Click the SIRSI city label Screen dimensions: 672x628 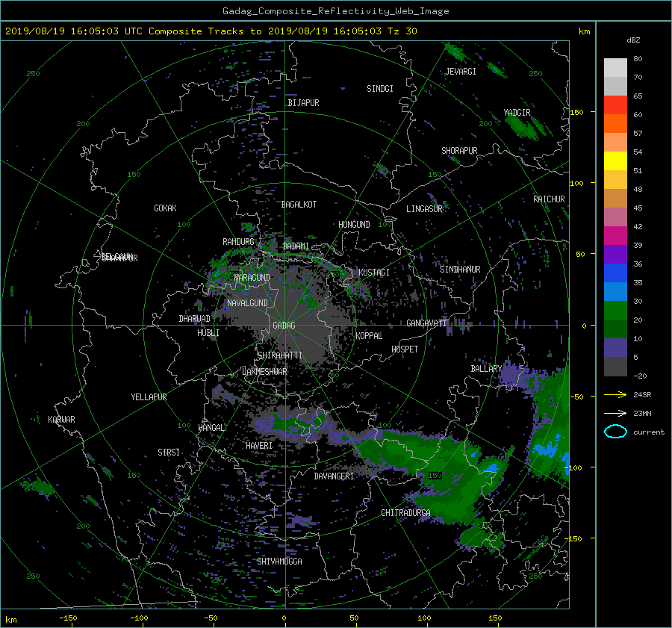point(169,453)
